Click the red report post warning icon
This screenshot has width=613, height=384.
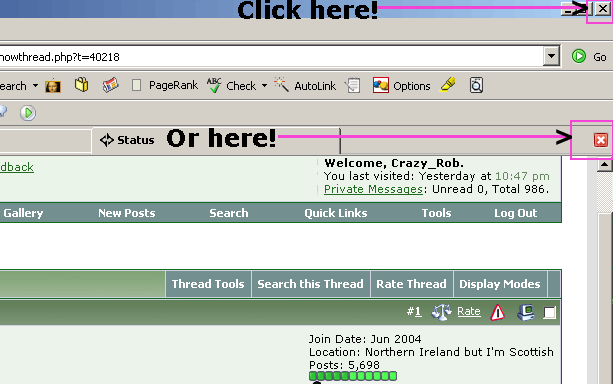[497, 312]
